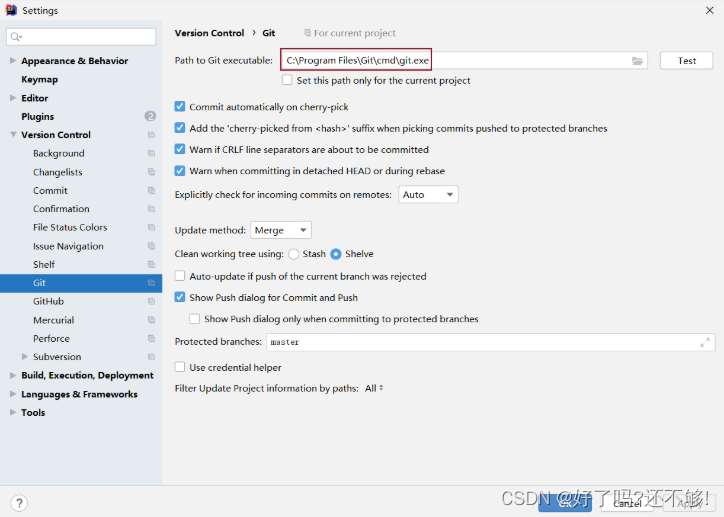Expand Build, Execution, Deployment section
724x517 pixels.
[13, 375]
